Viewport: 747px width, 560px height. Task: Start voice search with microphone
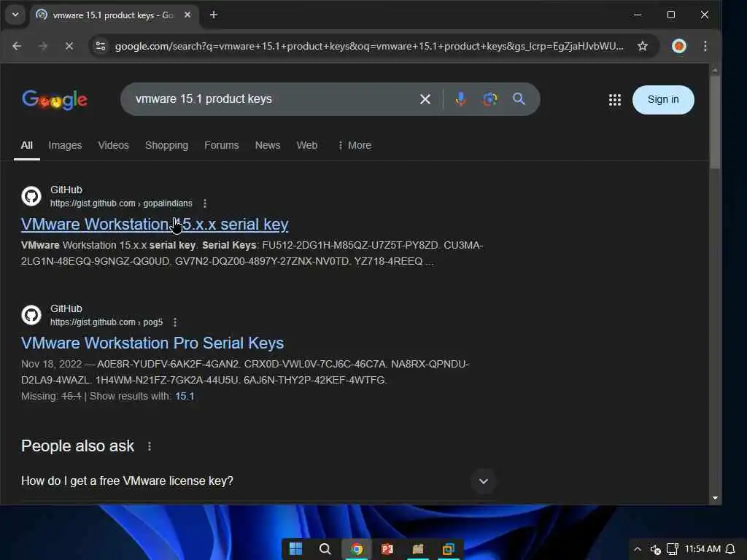click(460, 99)
